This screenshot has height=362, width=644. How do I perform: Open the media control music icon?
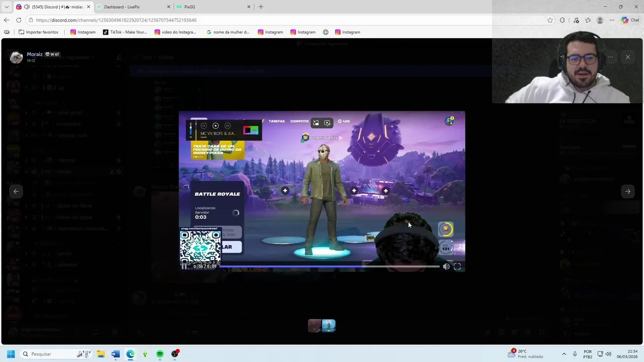576,20
